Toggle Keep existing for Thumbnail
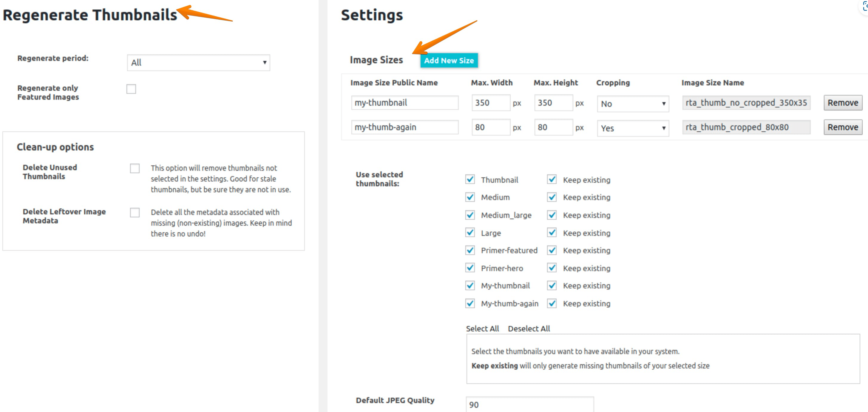 552,179
